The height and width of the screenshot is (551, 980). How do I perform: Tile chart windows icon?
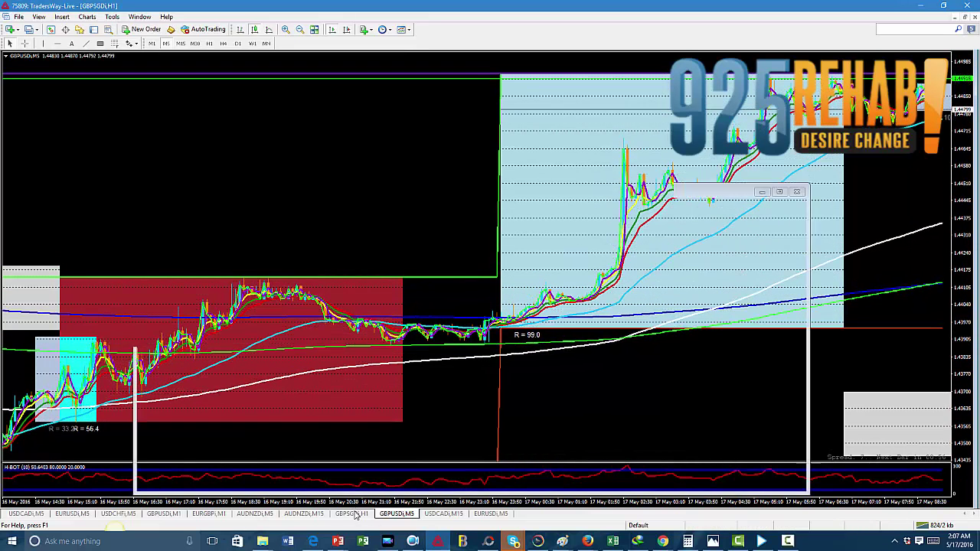(x=315, y=30)
